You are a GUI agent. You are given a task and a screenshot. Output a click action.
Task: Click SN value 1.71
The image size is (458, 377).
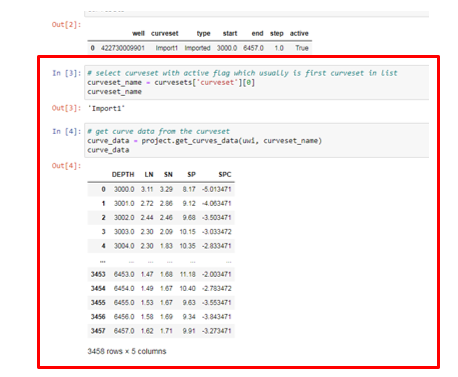(166, 331)
